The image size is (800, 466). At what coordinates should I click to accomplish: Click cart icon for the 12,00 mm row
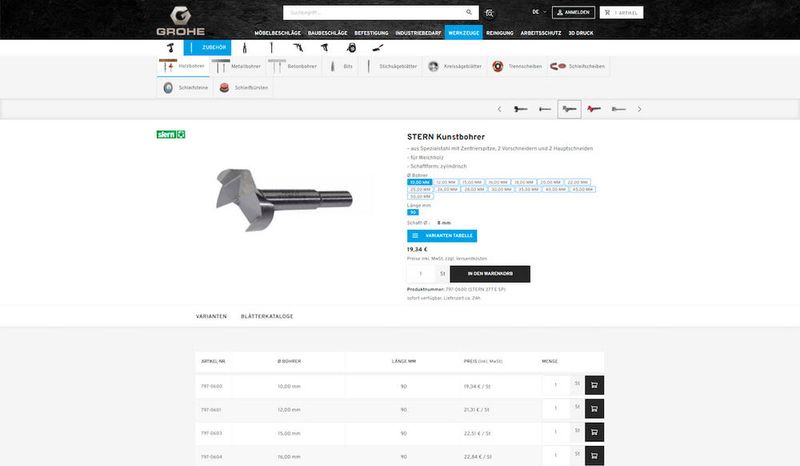[594, 409]
